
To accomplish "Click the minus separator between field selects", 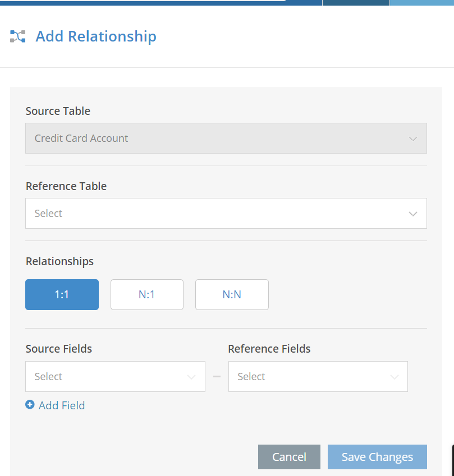I will (217, 376).
